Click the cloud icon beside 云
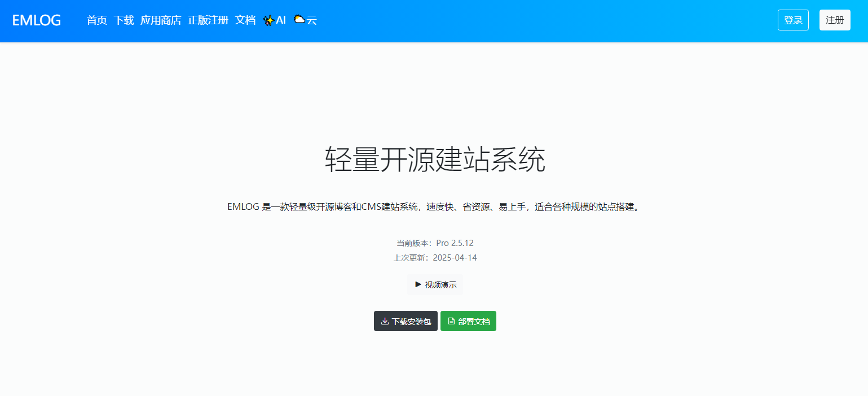The height and width of the screenshot is (396, 868). pos(299,19)
